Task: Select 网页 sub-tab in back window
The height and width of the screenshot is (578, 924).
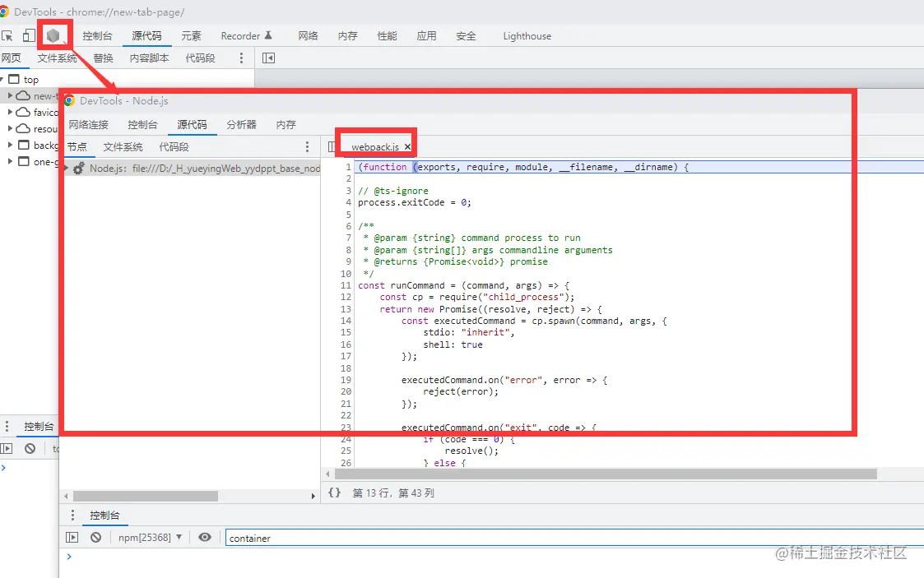Action: tap(12, 58)
